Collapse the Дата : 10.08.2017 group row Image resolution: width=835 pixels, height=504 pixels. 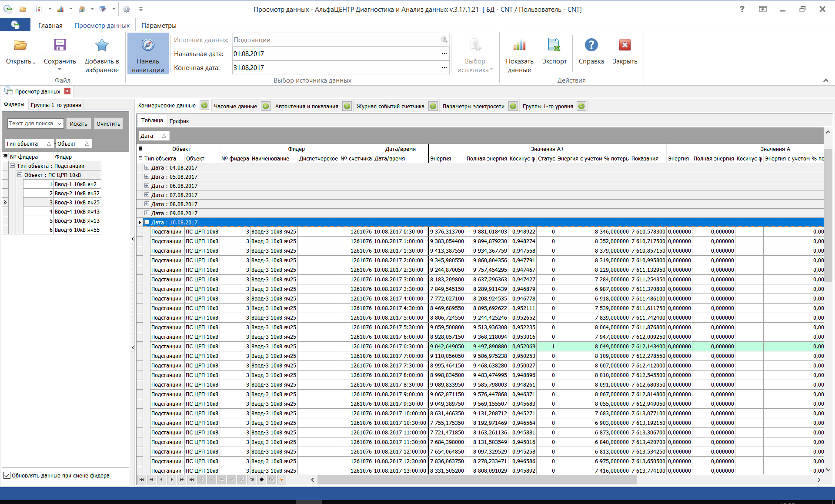point(147,222)
